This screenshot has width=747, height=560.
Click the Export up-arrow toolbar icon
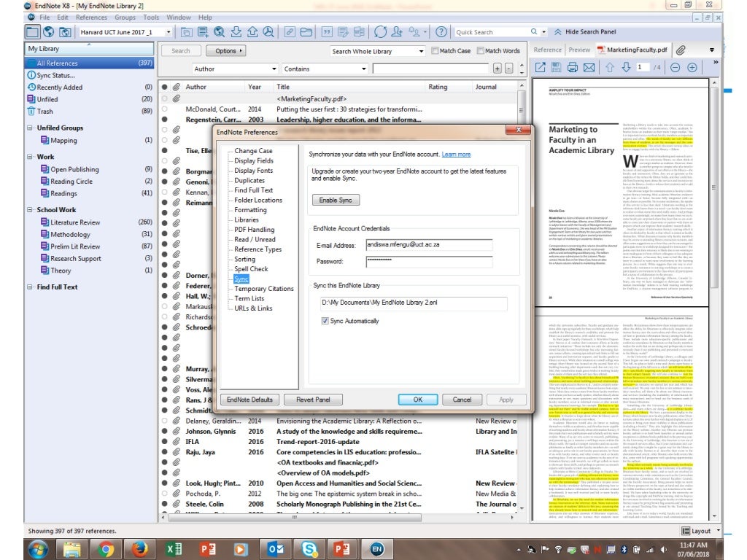252,32
